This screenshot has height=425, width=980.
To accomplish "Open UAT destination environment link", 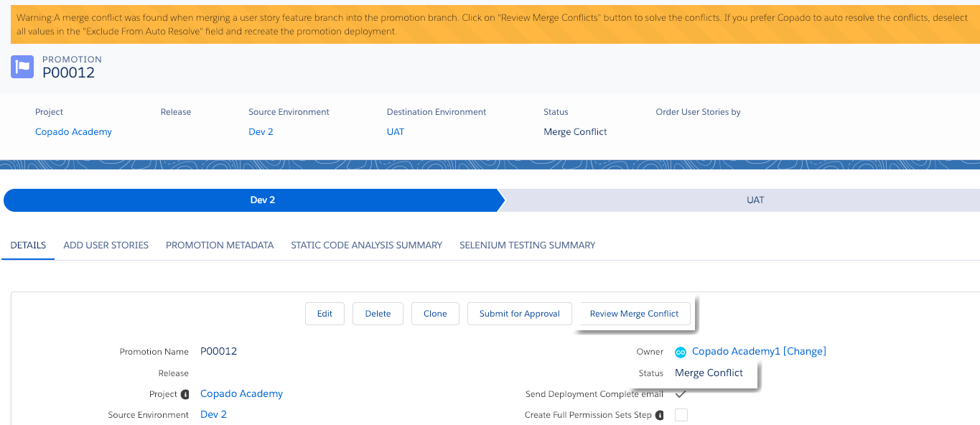I will tap(396, 132).
